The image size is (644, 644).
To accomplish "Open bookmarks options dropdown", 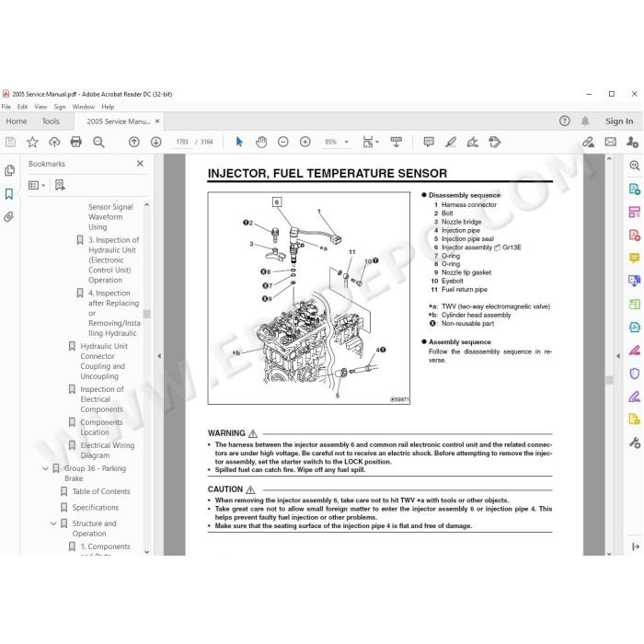I will click(37, 185).
